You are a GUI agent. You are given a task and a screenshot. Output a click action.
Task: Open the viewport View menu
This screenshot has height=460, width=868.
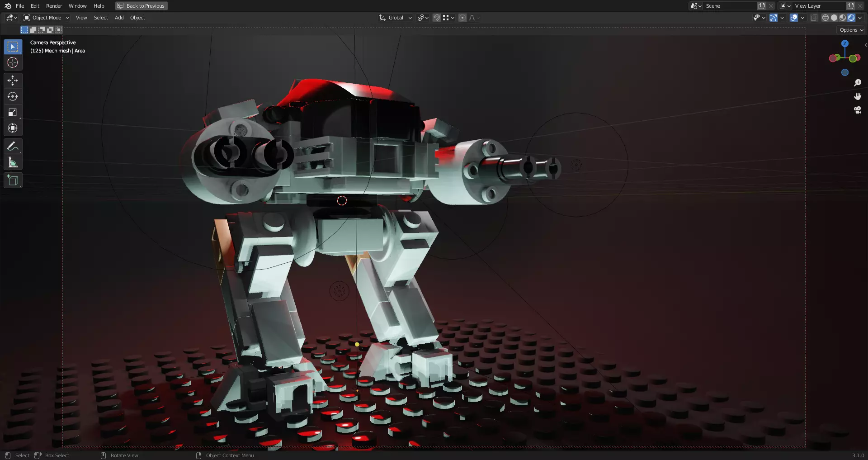click(81, 18)
